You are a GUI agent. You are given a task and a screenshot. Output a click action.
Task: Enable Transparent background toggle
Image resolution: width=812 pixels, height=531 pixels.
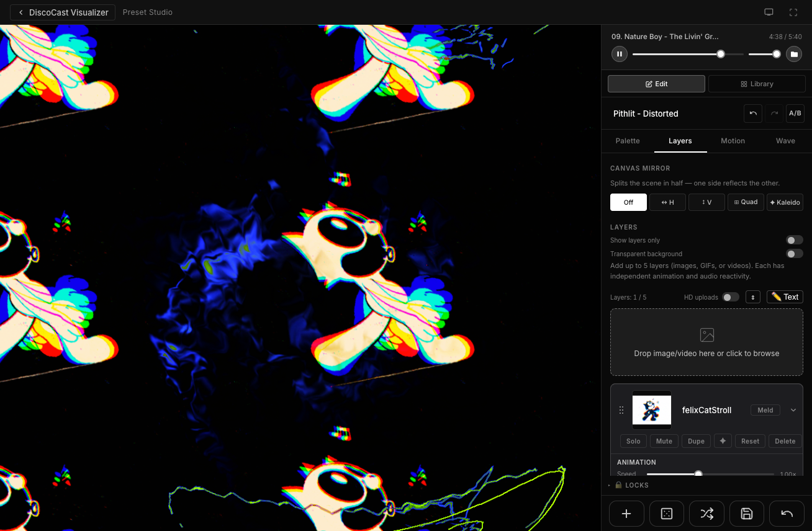(x=794, y=254)
